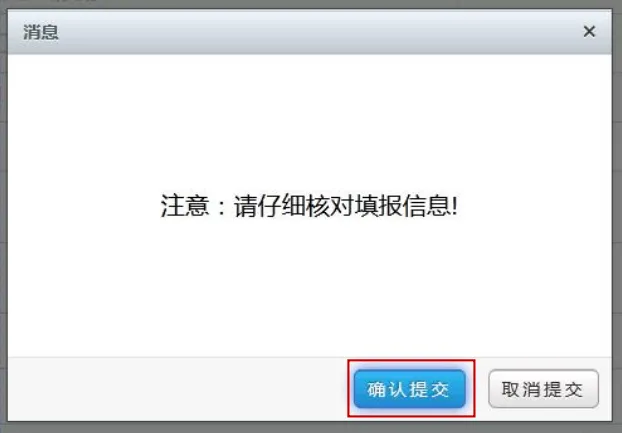Confirm submission of the filled-in information
Viewport: 622px width, 433px height.
pos(409,389)
